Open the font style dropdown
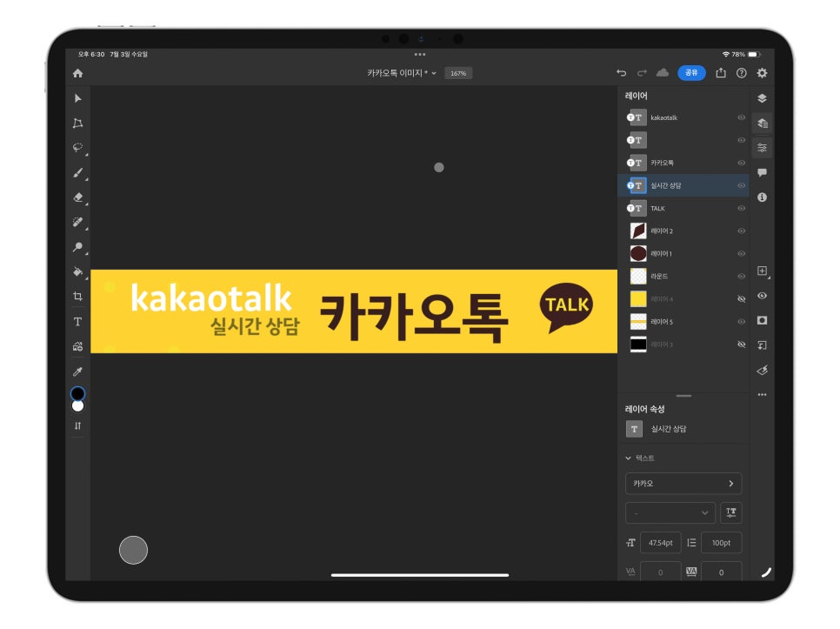The width and height of the screenshot is (840, 629). pyautogui.click(x=670, y=512)
